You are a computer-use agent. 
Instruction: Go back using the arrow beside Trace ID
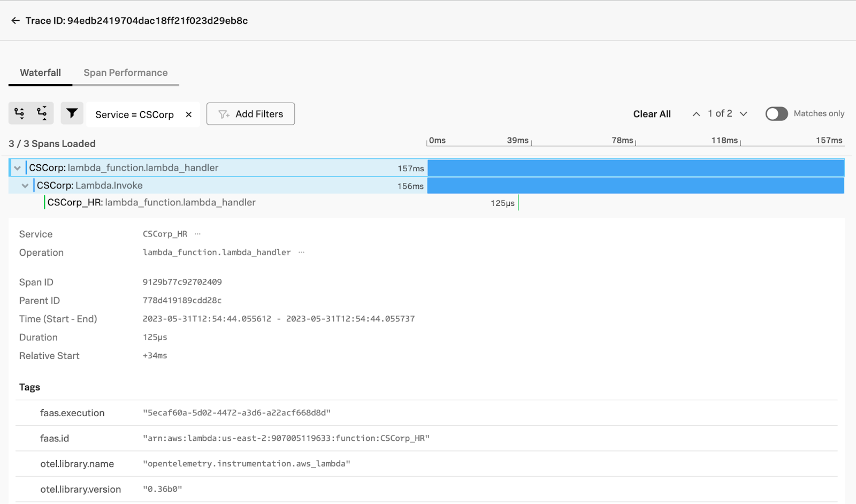tap(16, 21)
